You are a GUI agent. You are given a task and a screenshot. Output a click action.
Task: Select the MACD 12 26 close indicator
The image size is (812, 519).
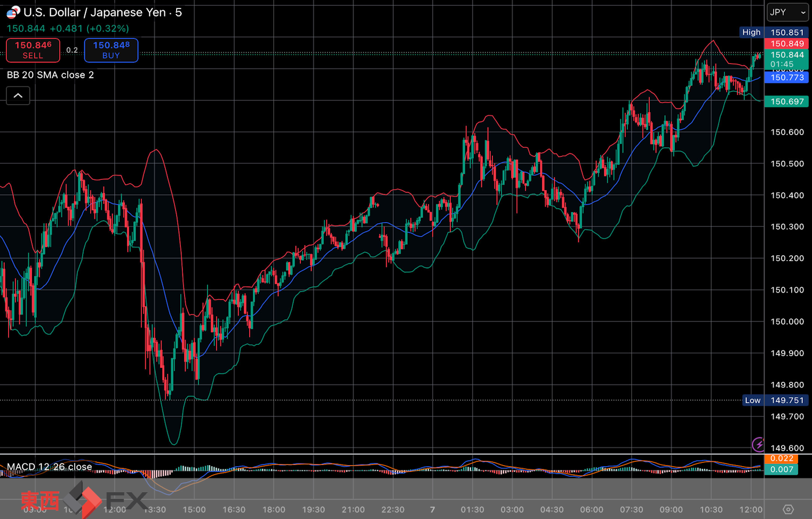[49, 467]
